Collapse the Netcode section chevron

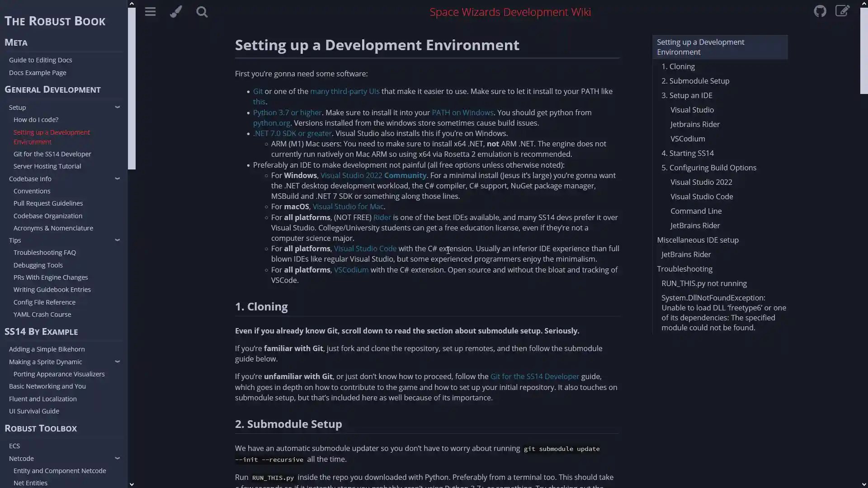117,458
